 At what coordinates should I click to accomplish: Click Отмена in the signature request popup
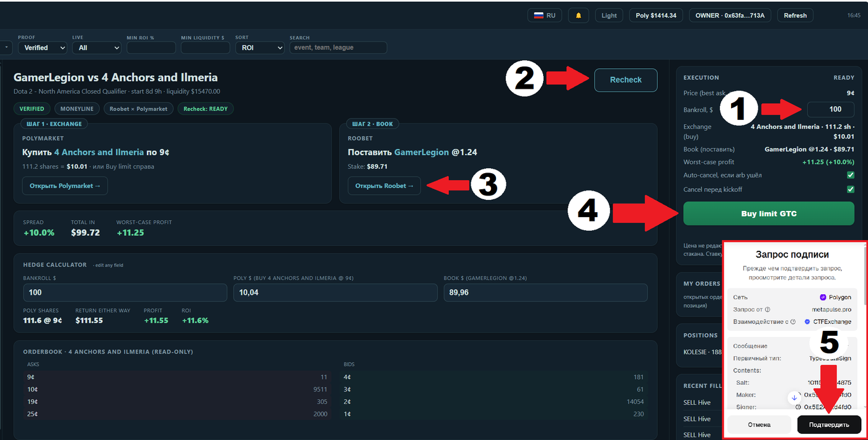click(759, 424)
